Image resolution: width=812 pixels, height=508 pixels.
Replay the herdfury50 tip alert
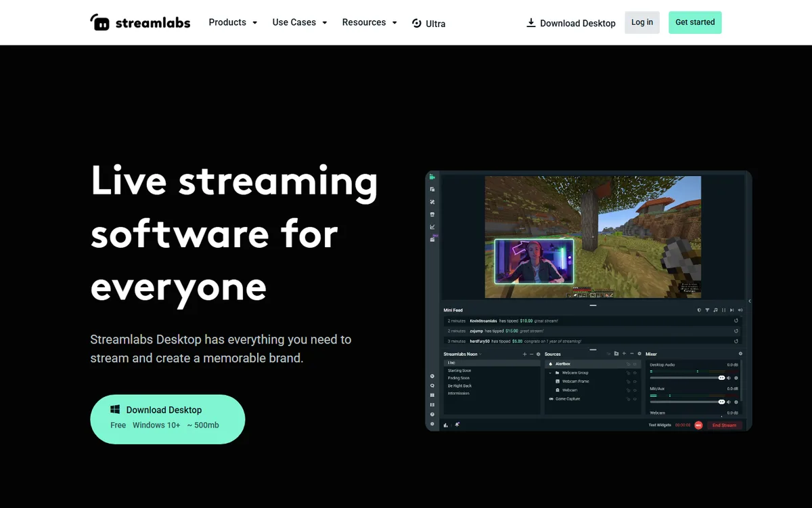pyautogui.click(x=736, y=341)
